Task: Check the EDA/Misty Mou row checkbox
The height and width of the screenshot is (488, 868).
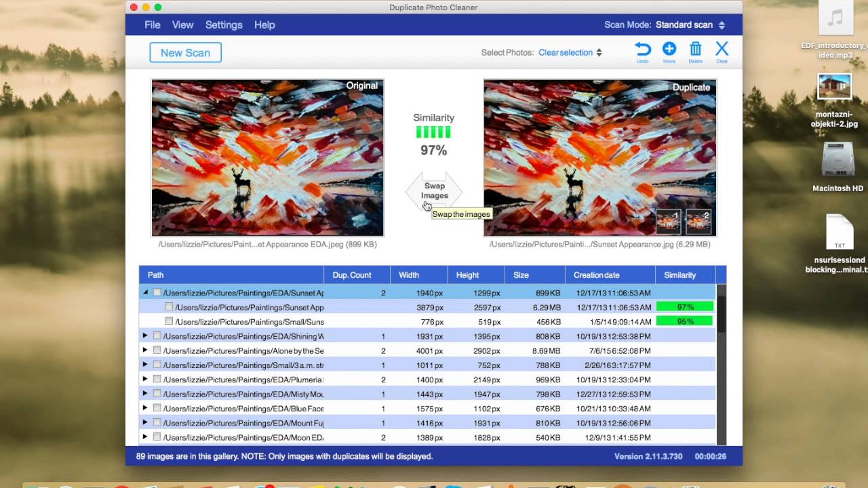Action: coord(157,394)
